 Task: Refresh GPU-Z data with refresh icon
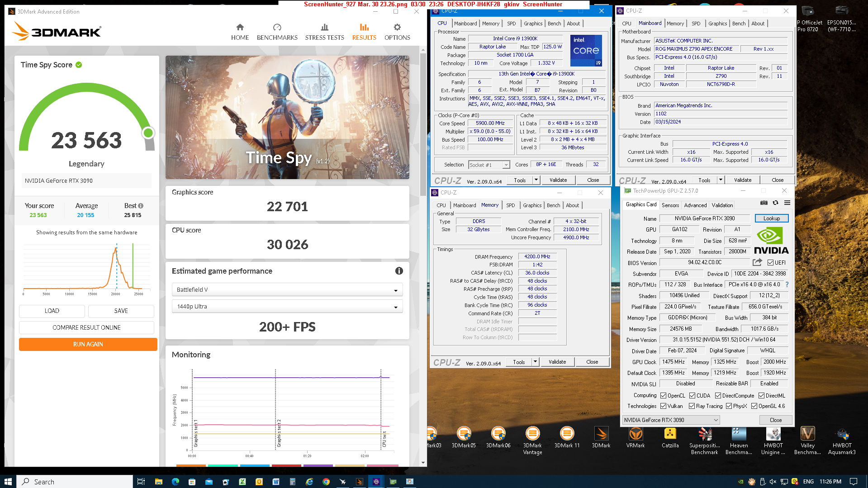775,203
